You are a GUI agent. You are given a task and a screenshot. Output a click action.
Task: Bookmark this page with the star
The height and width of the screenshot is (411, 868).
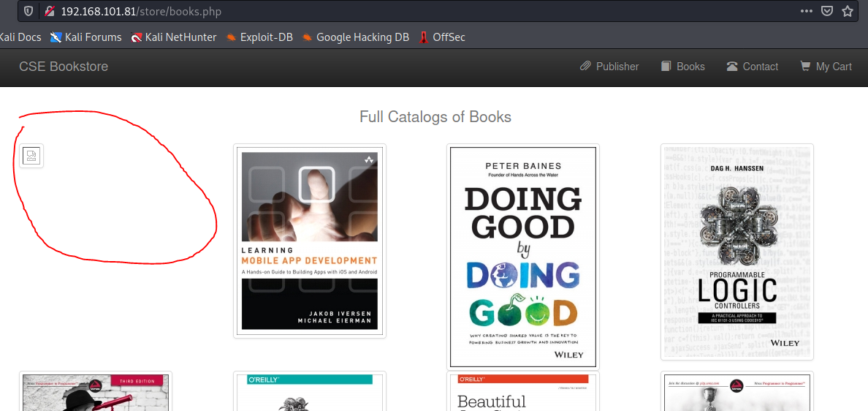848,11
